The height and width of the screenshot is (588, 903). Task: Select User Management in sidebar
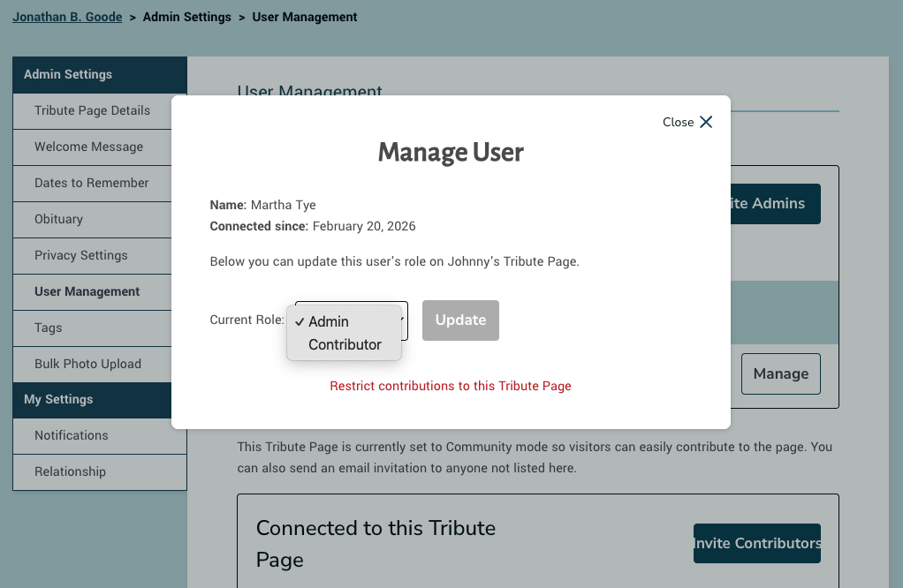click(x=92, y=292)
